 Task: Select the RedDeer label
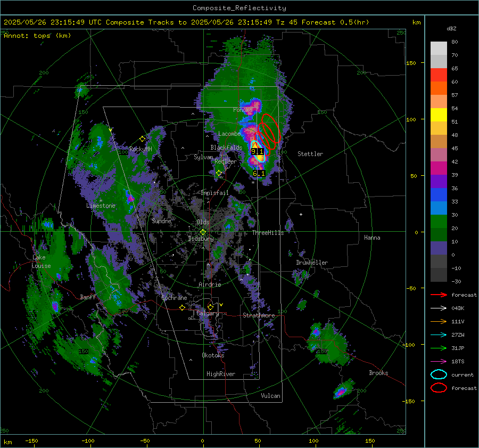click(226, 161)
